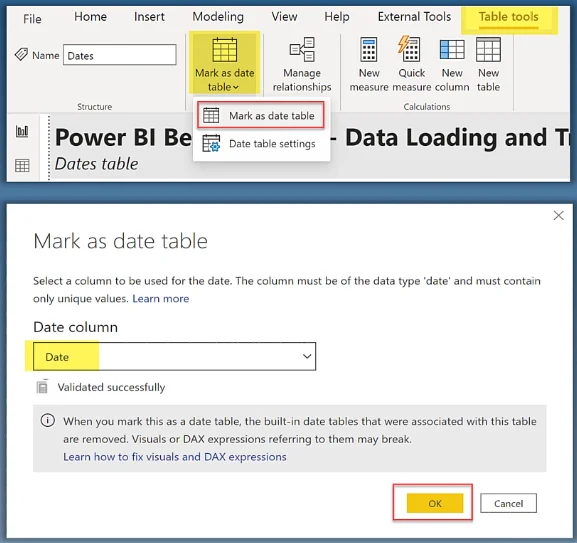The height and width of the screenshot is (543, 577).
Task: Open Learn how to fix visuals link
Action: coord(174,457)
